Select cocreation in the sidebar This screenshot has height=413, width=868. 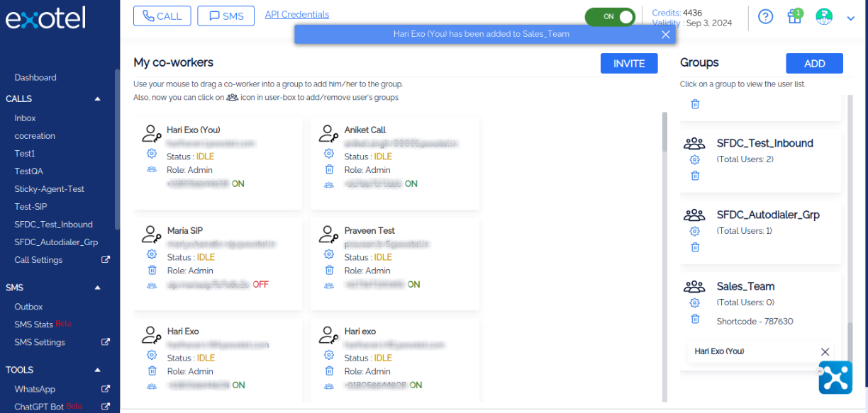point(35,136)
